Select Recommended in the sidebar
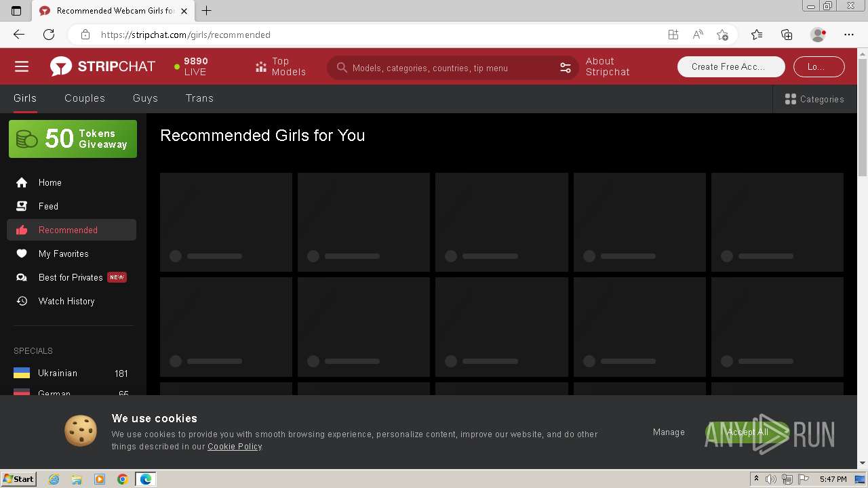Screen dimensions: 868x488 pyautogui.click(x=71, y=230)
